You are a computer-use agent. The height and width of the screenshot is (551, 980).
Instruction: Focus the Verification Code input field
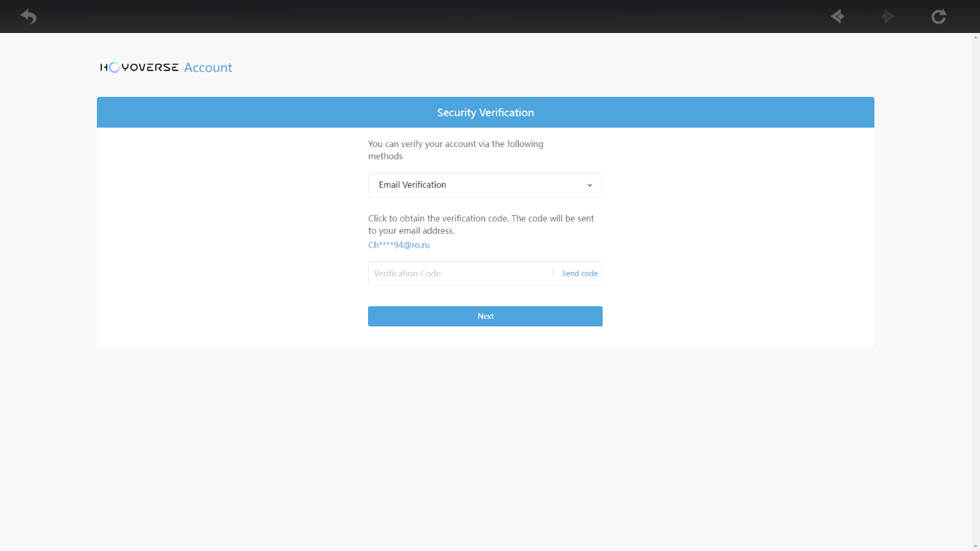click(459, 273)
